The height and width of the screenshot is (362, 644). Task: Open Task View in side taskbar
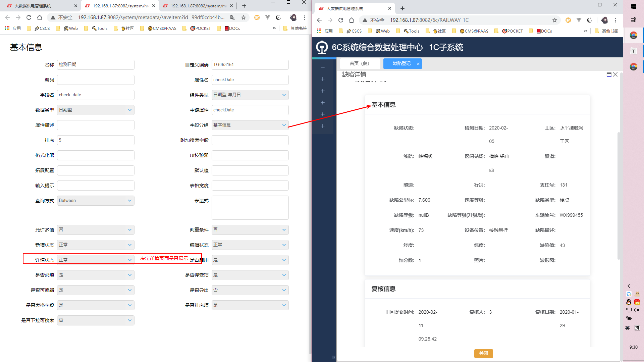pos(634,20)
